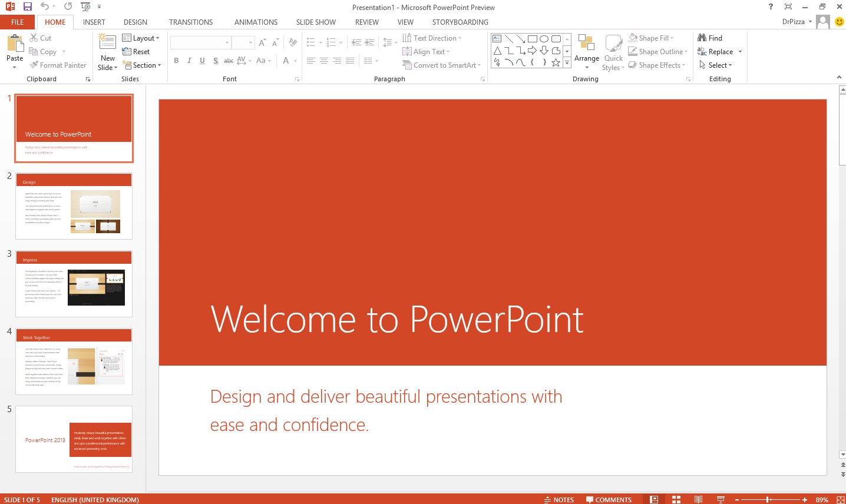846x504 pixels.
Task: Open the Layout dropdown
Action: pyautogui.click(x=141, y=38)
